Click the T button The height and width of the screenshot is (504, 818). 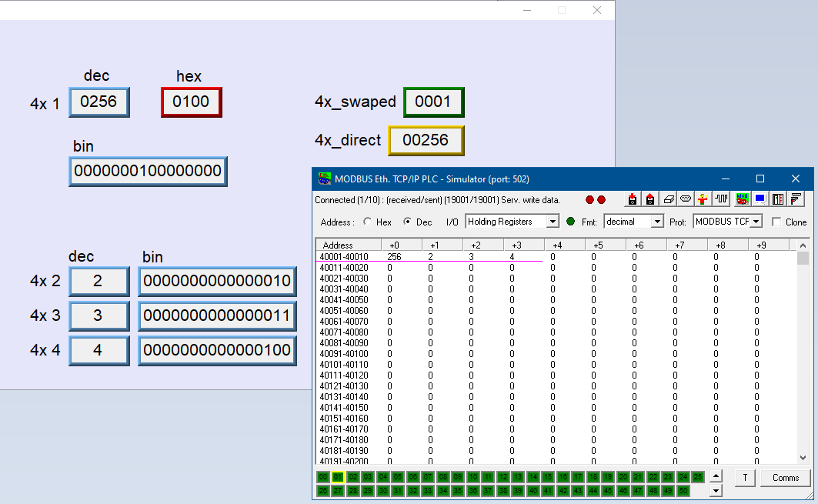(x=745, y=478)
